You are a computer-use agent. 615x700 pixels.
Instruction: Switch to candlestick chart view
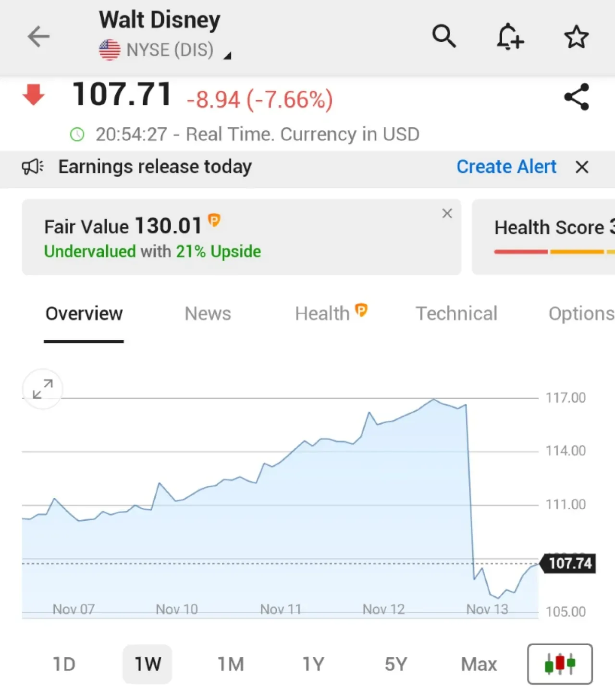pyautogui.click(x=560, y=664)
